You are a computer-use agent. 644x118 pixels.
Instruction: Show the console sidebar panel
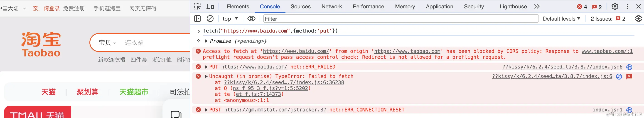pyautogui.click(x=197, y=19)
